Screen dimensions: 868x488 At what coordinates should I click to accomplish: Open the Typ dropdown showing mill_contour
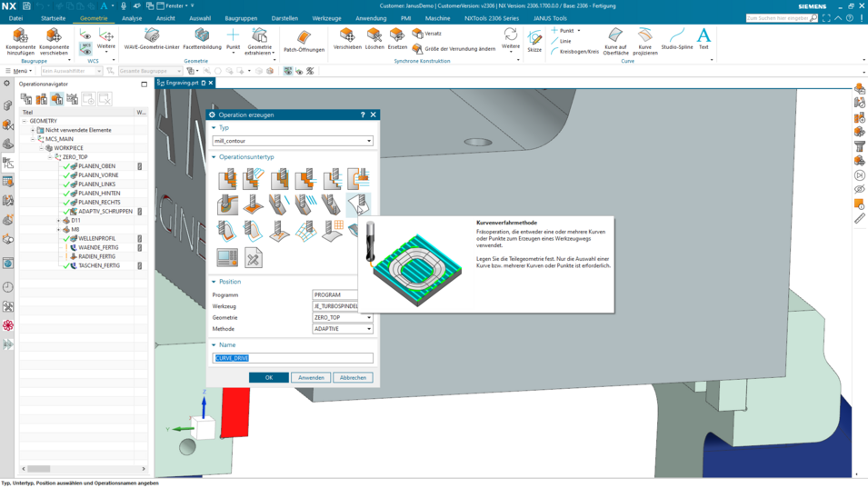click(x=293, y=141)
